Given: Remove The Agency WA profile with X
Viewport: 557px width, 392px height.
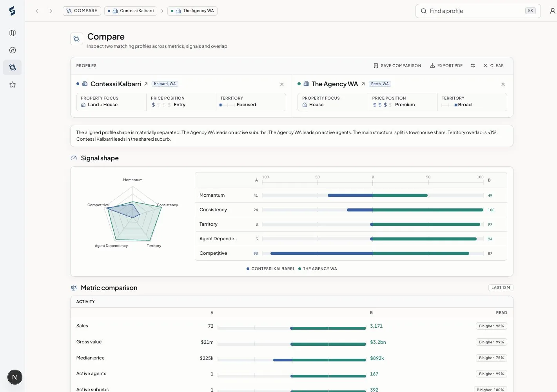Looking at the screenshot, I should (x=503, y=84).
